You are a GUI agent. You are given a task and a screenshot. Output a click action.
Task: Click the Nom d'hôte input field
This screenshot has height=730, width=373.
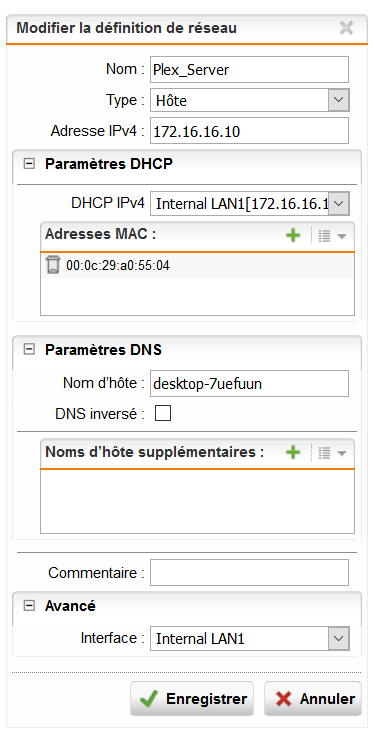pyautogui.click(x=249, y=384)
